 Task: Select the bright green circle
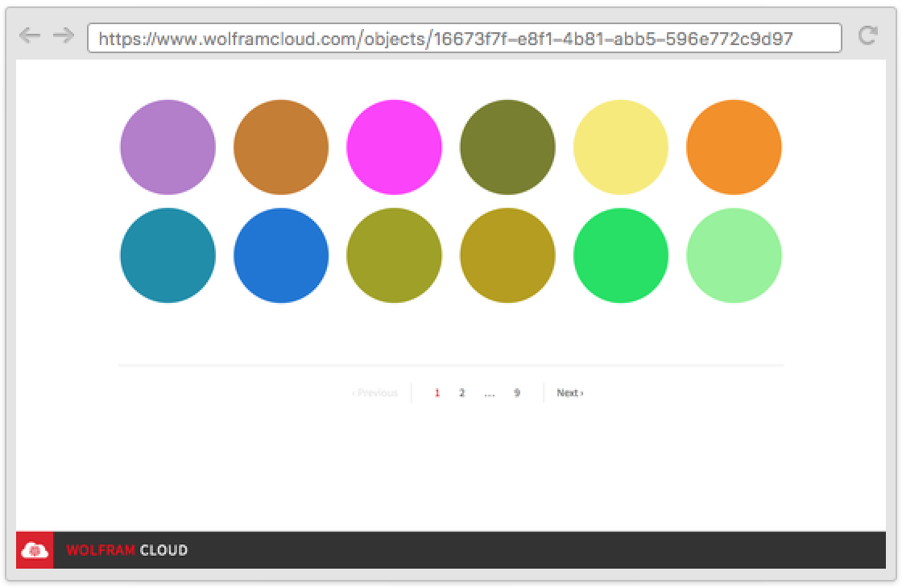[621, 255]
